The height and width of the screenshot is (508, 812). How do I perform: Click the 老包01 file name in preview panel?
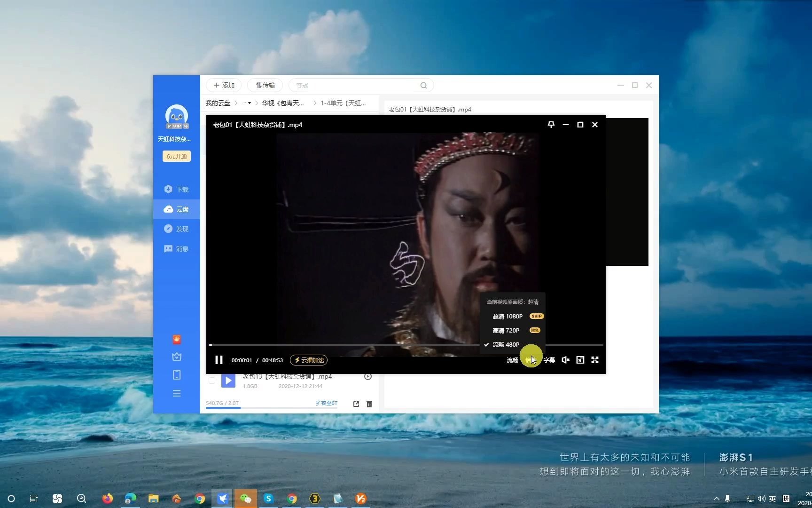[430, 109]
